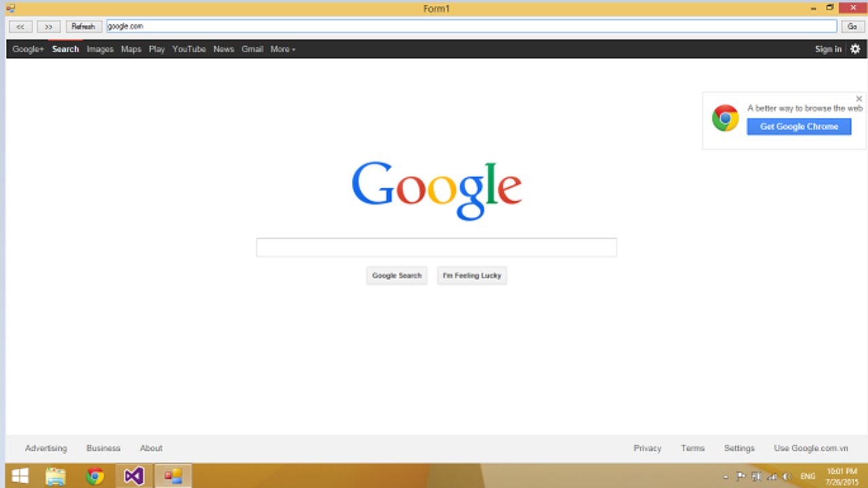Focus the URL address field showing google.com
This screenshot has height=488, width=868.
[471, 26]
